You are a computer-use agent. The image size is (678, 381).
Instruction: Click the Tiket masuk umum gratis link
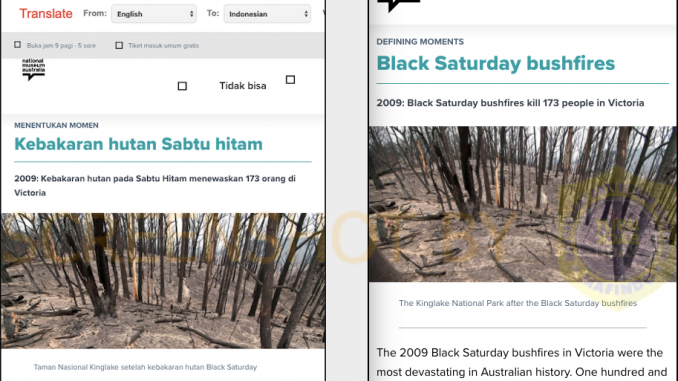[163, 45]
